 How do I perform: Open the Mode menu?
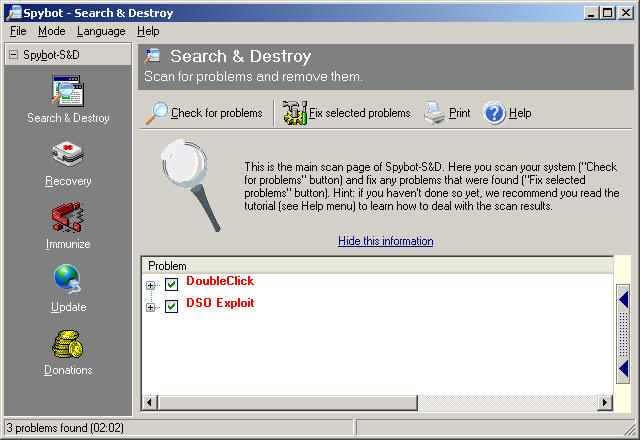click(51, 31)
